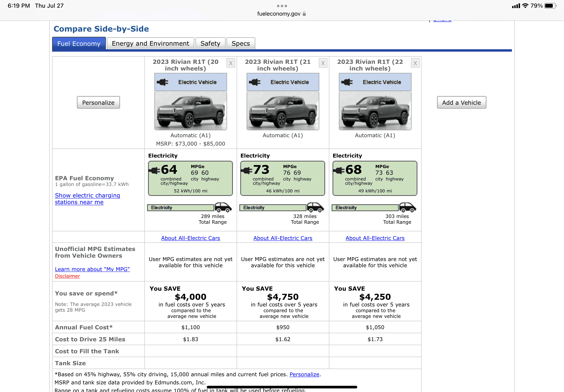Click the $1,100 annual fuel cost cell
This screenshot has height=392, width=564.
(190, 327)
